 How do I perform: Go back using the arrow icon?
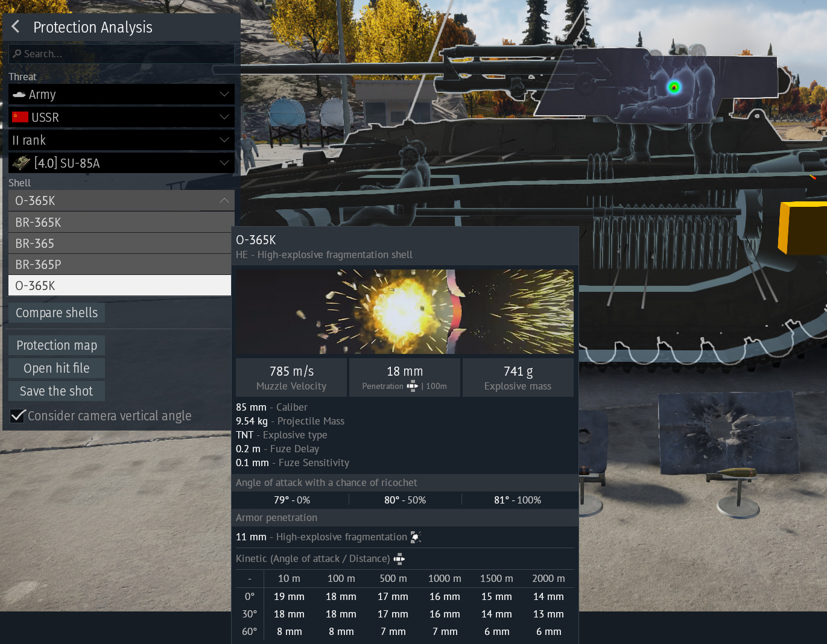pyautogui.click(x=16, y=27)
